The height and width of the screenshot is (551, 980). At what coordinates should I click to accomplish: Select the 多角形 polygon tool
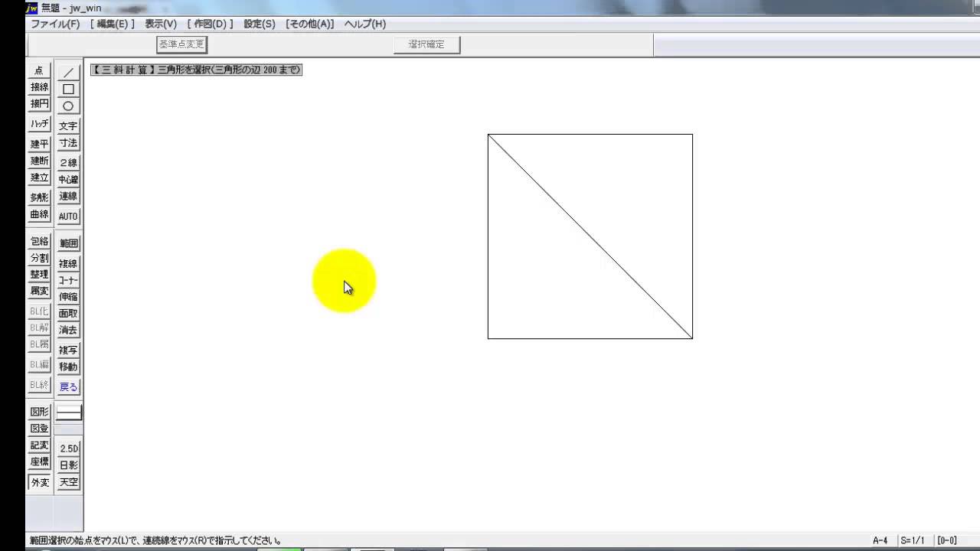point(39,197)
